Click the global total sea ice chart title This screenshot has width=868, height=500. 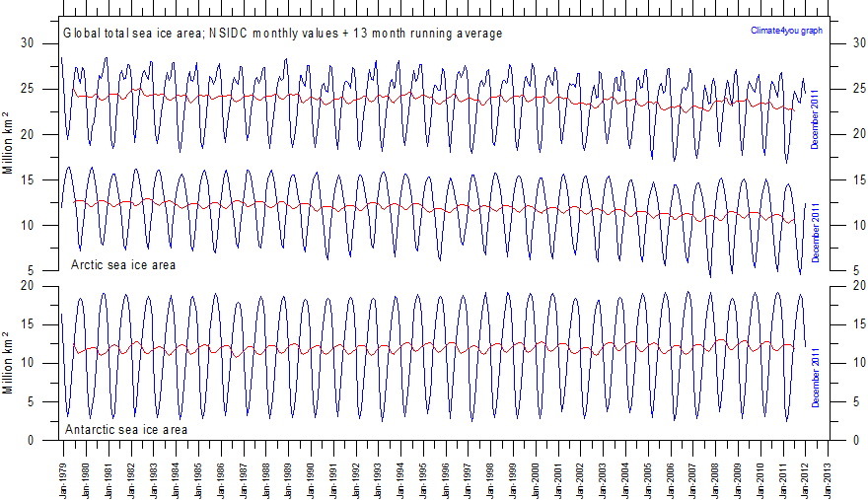(x=282, y=34)
